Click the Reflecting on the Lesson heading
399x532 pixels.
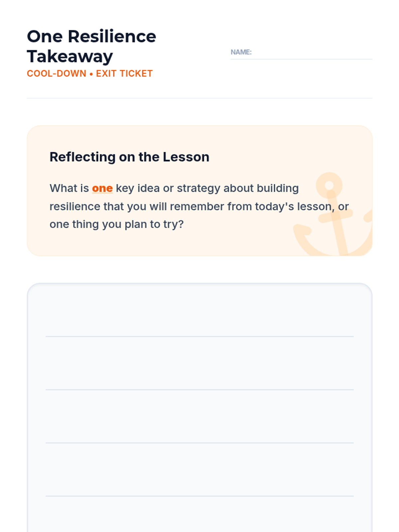click(129, 157)
